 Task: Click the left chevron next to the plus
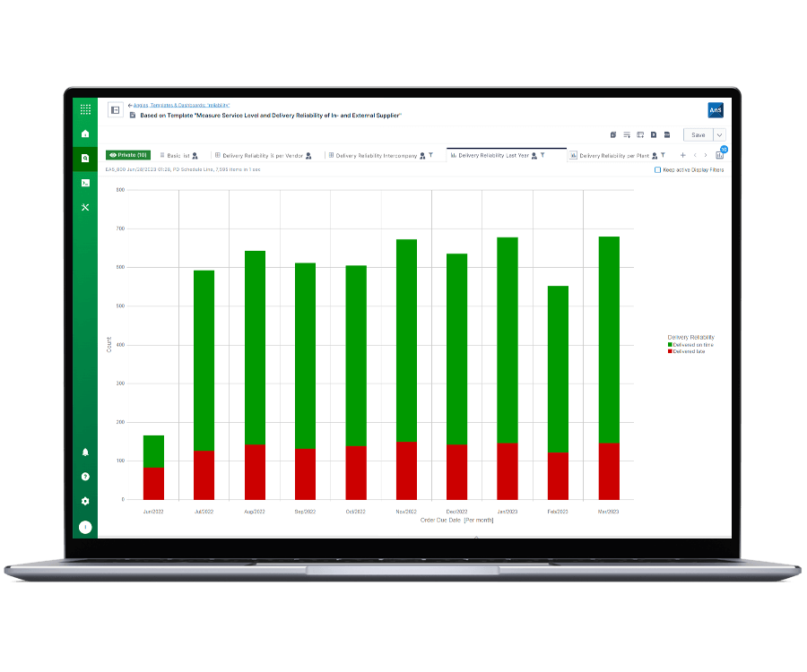[694, 154]
